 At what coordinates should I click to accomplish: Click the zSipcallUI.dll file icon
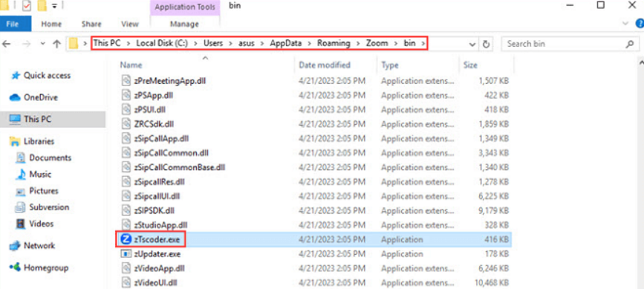point(126,196)
